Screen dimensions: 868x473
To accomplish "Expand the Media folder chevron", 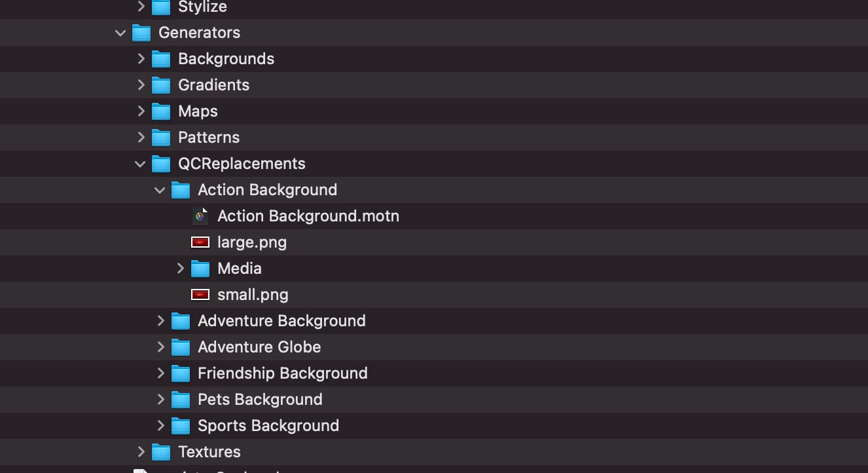I will (180, 268).
